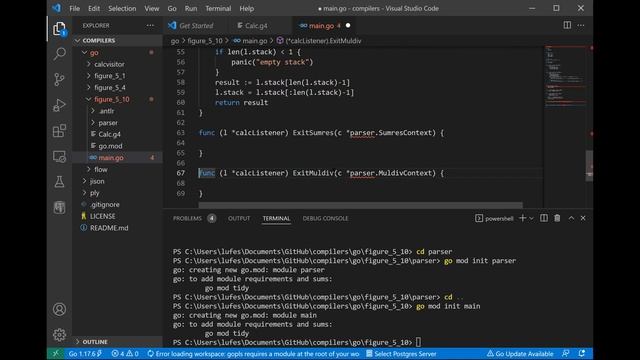Collapse the COMPILERS section

click(99, 40)
